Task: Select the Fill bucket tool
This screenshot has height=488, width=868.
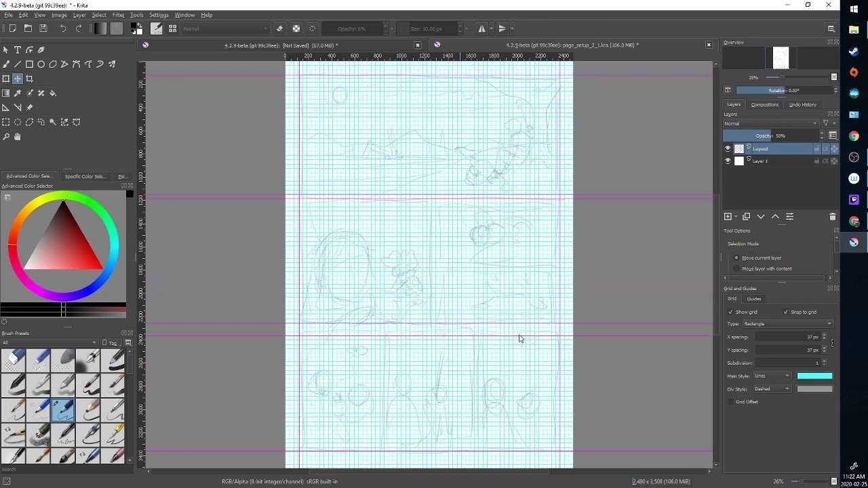Action: point(53,93)
